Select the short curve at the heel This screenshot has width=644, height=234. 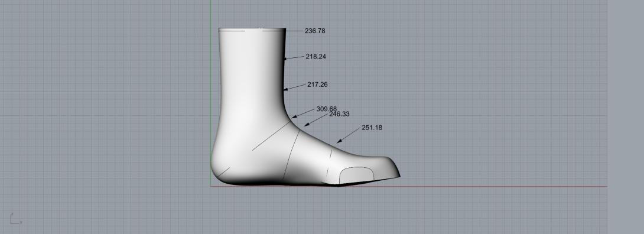click(x=223, y=173)
